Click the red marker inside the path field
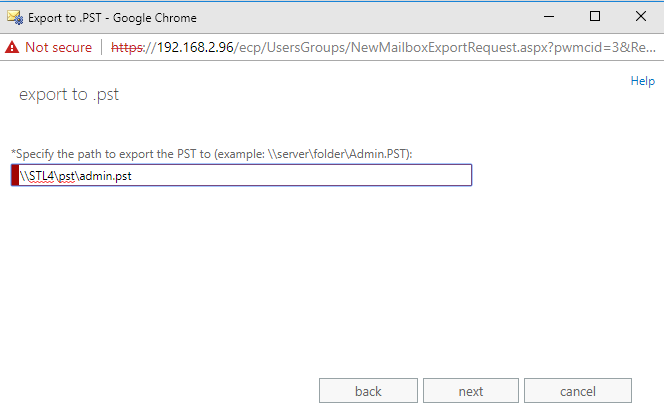Viewport: 664px width, 407px height. point(15,175)
